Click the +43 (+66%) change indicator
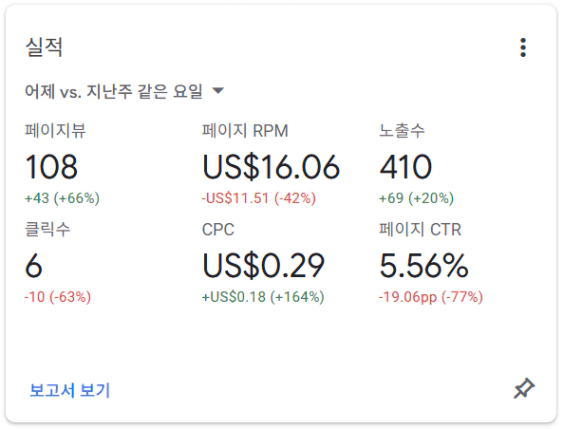The image size is (563, 429). tap(62, 198)
